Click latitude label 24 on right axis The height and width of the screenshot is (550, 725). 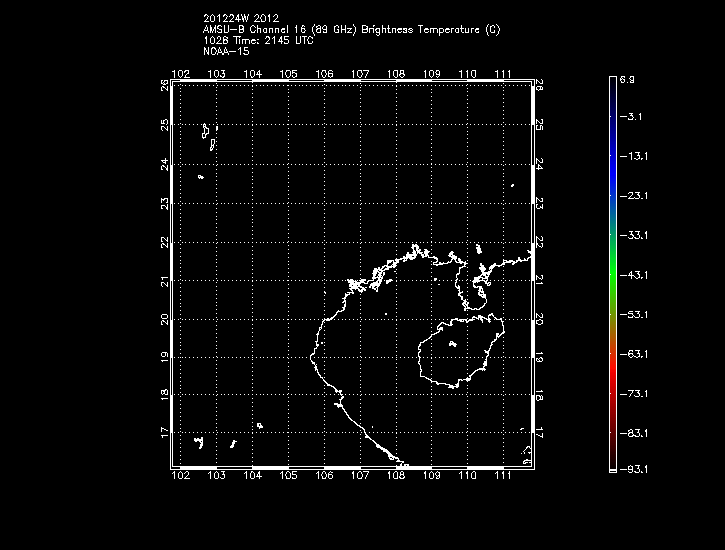[x=539, y=164]
